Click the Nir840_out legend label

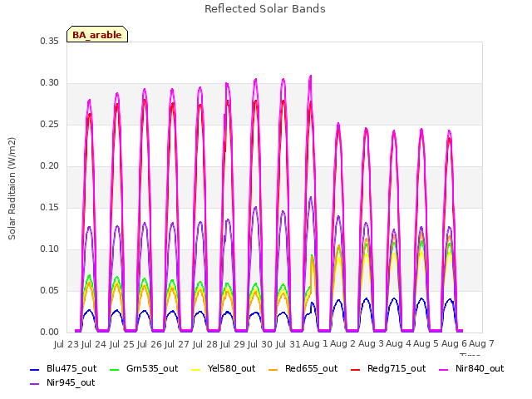(x=480, y=368)
